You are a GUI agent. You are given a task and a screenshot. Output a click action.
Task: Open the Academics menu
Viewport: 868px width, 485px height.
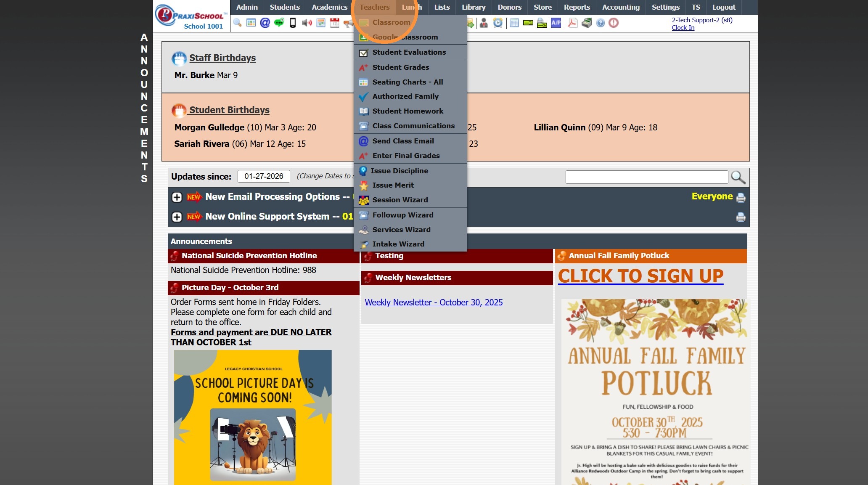[329, 7]
